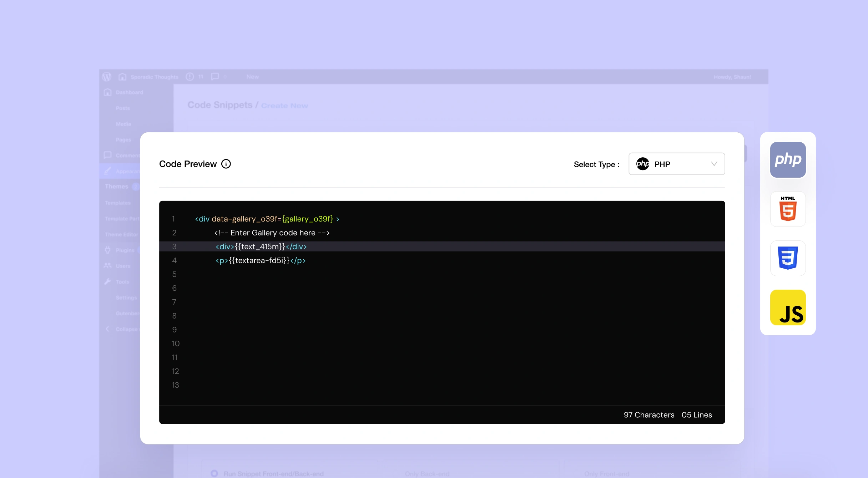Select the HTML5 icon in the right panel
This screenshot has width=868, height=478.
coord(788,209)
